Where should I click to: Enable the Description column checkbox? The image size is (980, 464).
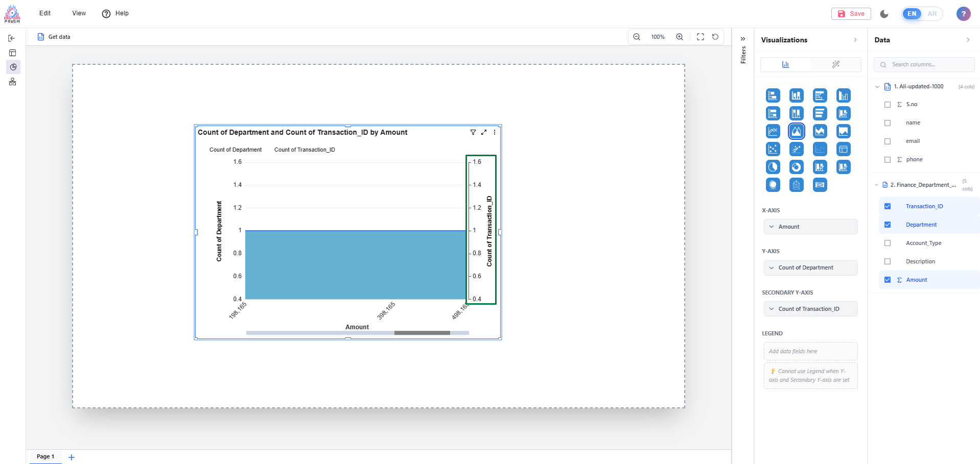pos(887,261)
